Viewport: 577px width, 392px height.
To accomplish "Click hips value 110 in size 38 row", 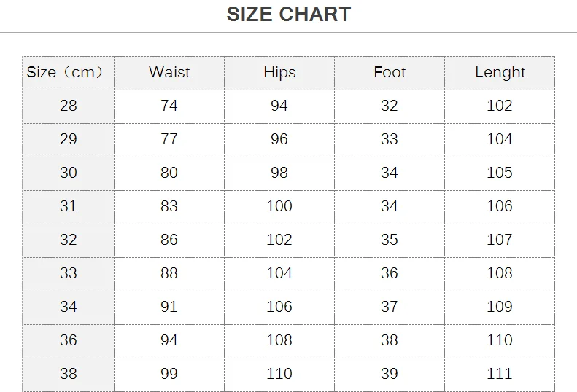I will [279, 374].
